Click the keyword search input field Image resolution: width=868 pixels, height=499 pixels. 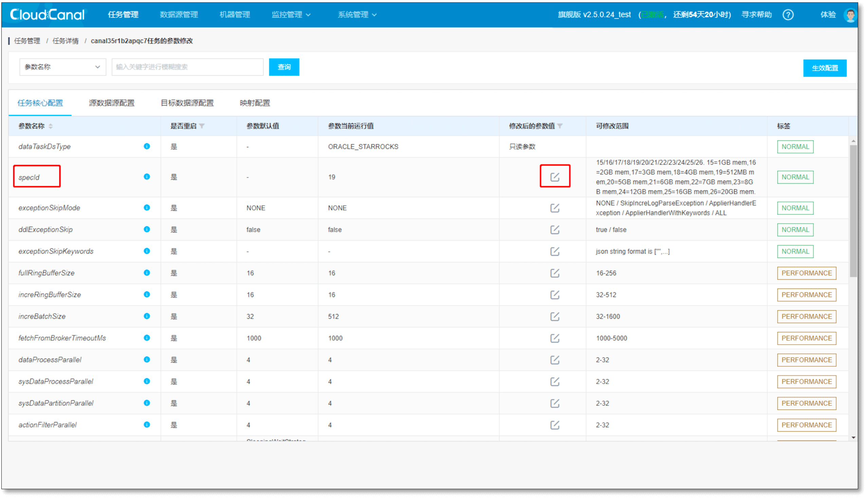coord(187,67)
